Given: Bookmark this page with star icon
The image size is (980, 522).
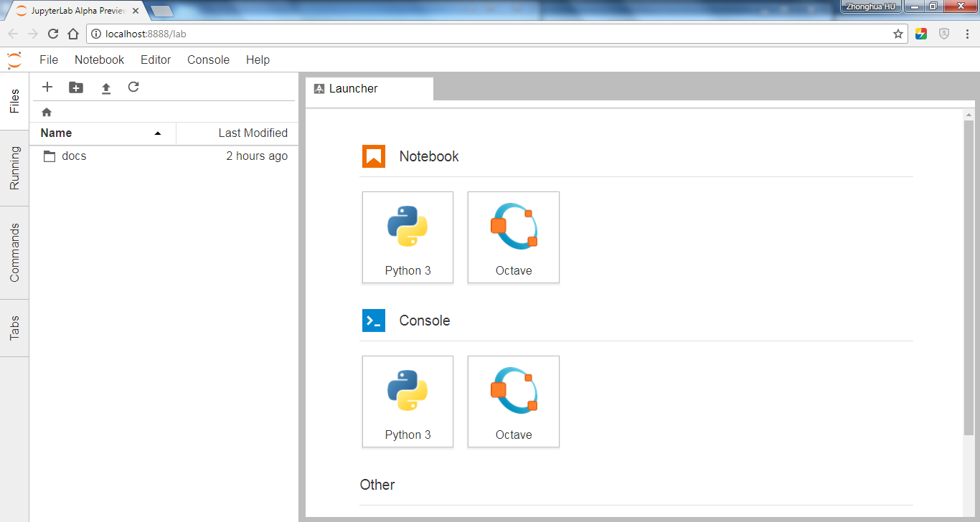Looking at the screenshot, I should tap(898, 34).
